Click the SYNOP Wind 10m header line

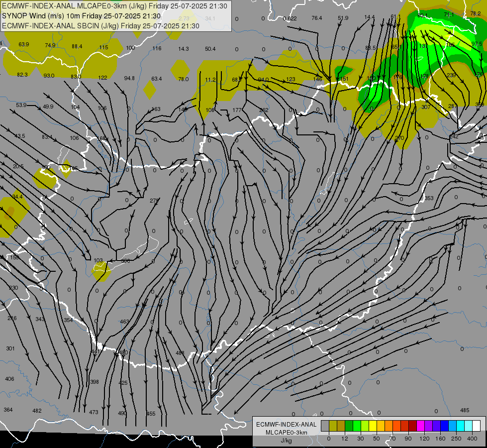[82, 16]
